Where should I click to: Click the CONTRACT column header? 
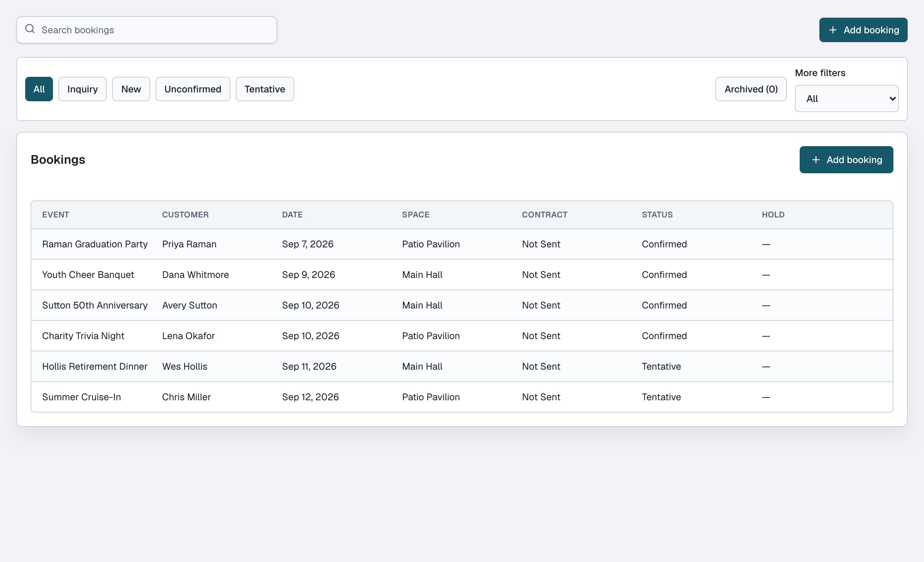pyautogui.click(x=545, y=215)
